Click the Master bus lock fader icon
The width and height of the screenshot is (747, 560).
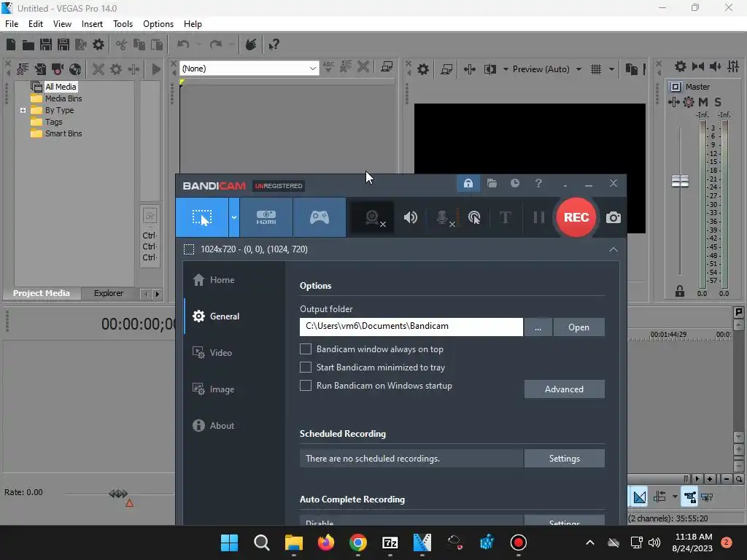coord(680,292)
